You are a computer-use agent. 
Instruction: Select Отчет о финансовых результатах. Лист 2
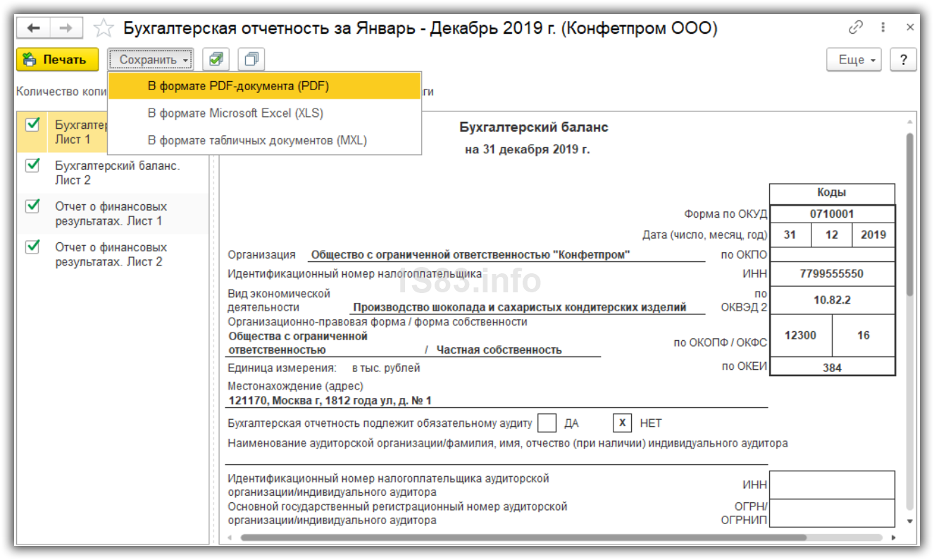[111, 254]
